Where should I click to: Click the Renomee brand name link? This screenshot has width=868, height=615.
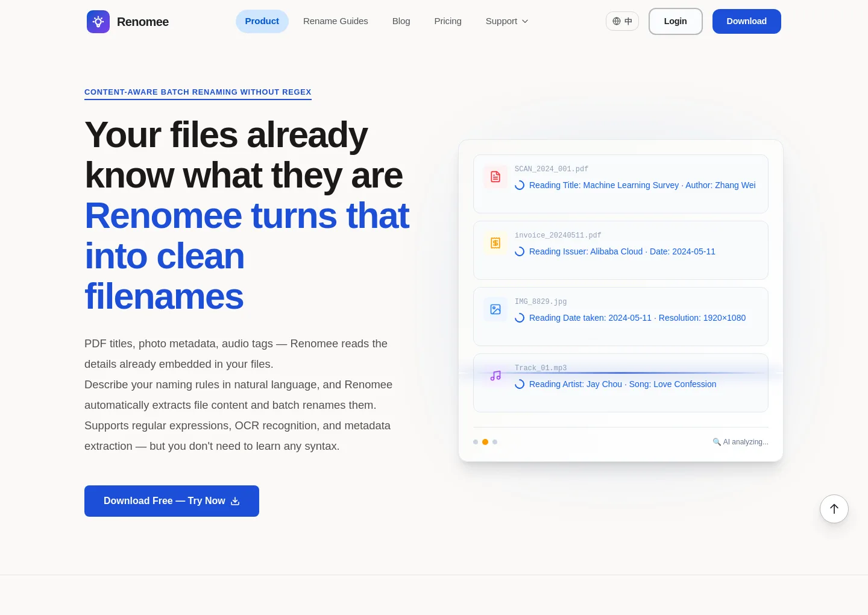(143, 22)
